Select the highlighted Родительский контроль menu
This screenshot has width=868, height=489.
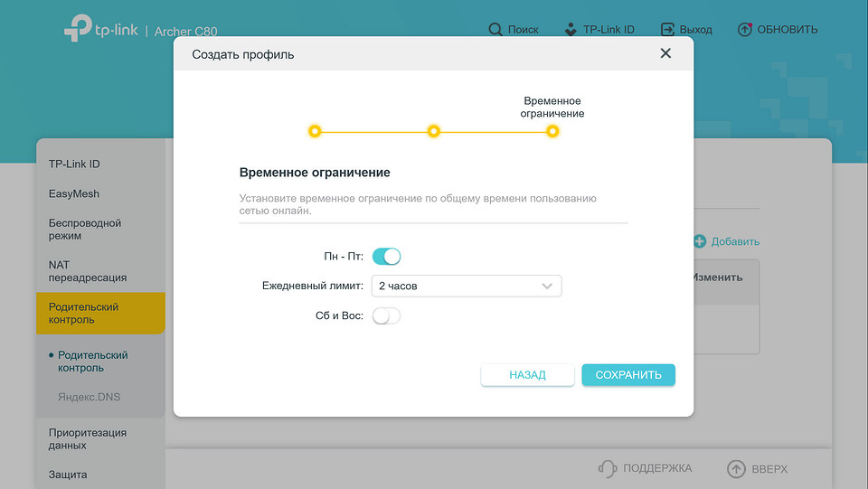click(100, 313)
